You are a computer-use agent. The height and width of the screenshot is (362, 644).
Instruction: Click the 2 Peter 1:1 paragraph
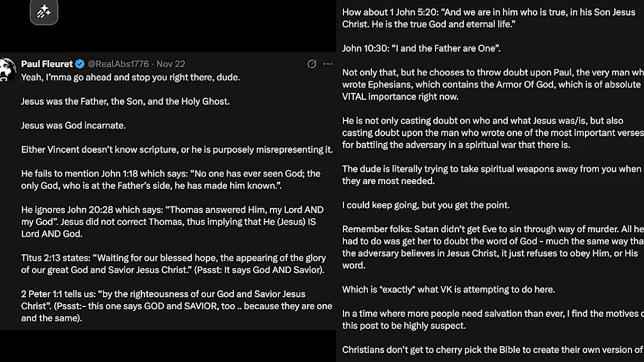[x=176, y=306]
